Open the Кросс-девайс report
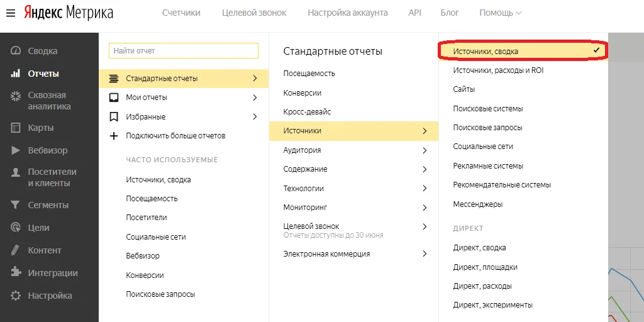644x322 pixels. (307, 112)
